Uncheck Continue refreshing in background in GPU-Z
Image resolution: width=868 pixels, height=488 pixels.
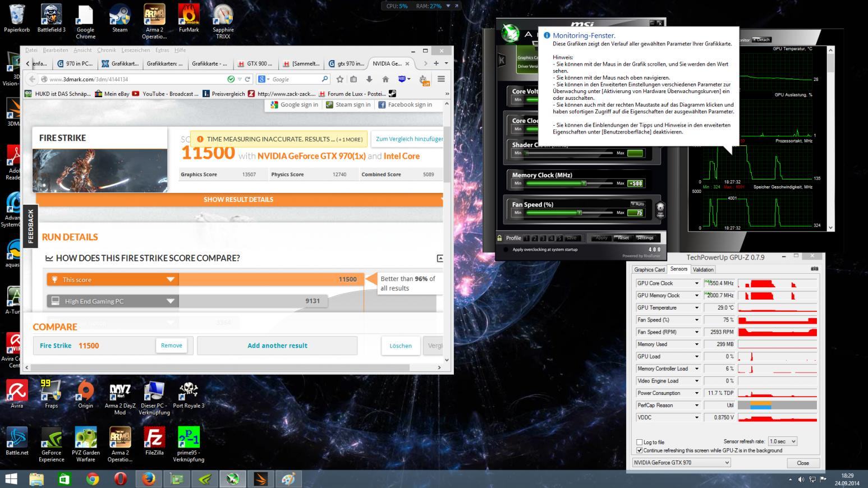point(639,450)
